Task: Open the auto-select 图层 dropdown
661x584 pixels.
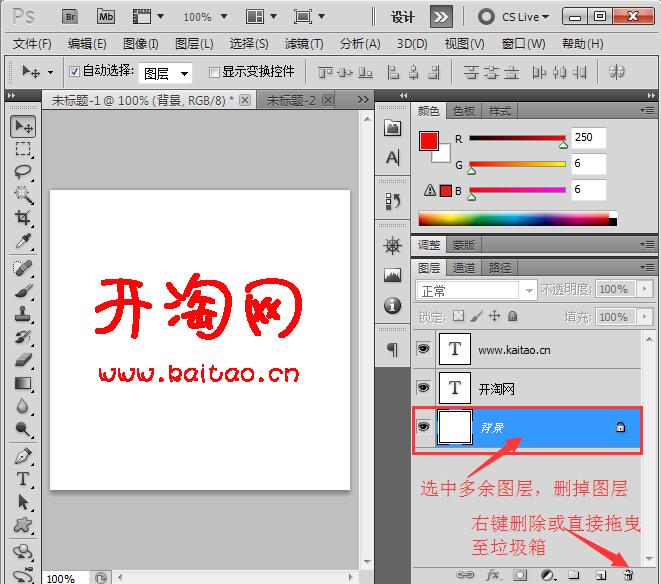Action: (x=166, y=73)
